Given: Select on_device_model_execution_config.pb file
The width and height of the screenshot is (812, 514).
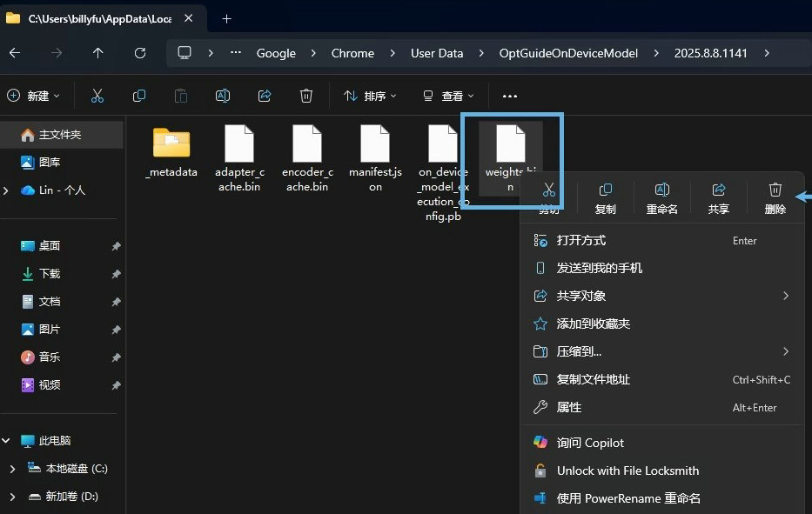Looking at the screenshot, I should point(443,173).
